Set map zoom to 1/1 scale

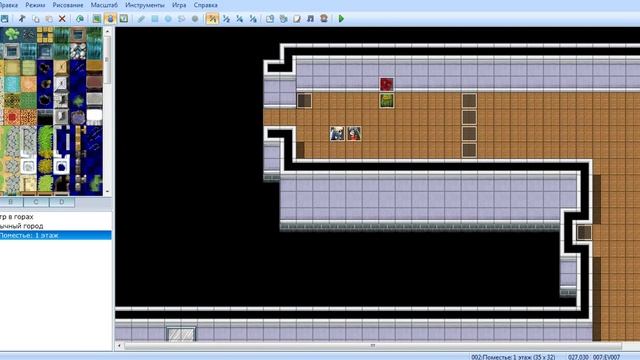(212, 19)
